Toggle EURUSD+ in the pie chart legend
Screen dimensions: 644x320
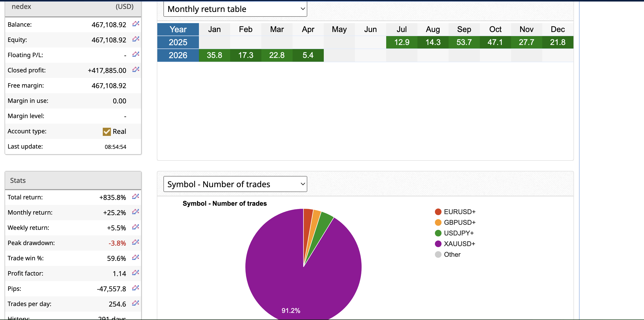[459, 212]
